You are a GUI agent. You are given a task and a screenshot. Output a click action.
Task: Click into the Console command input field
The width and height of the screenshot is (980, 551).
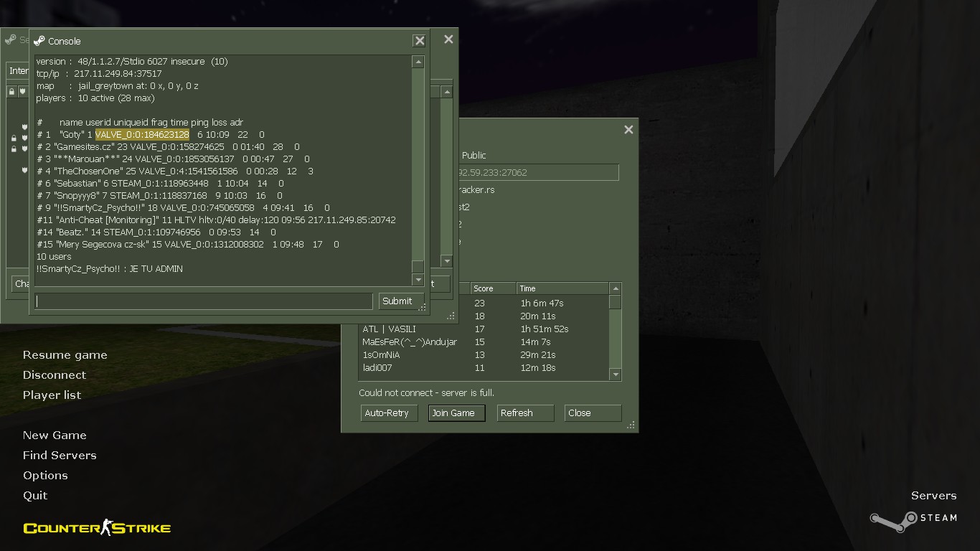204,301
